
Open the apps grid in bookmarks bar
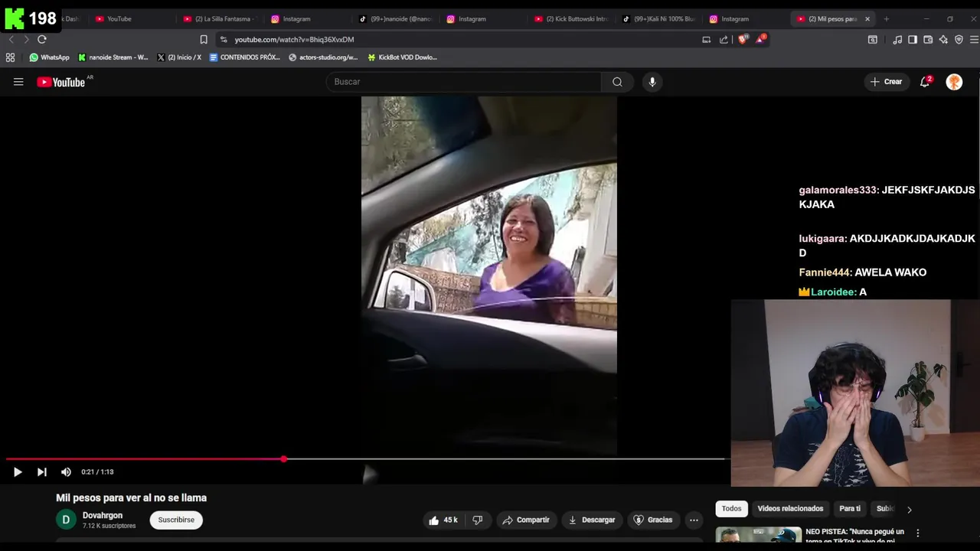tap(10, 57)
